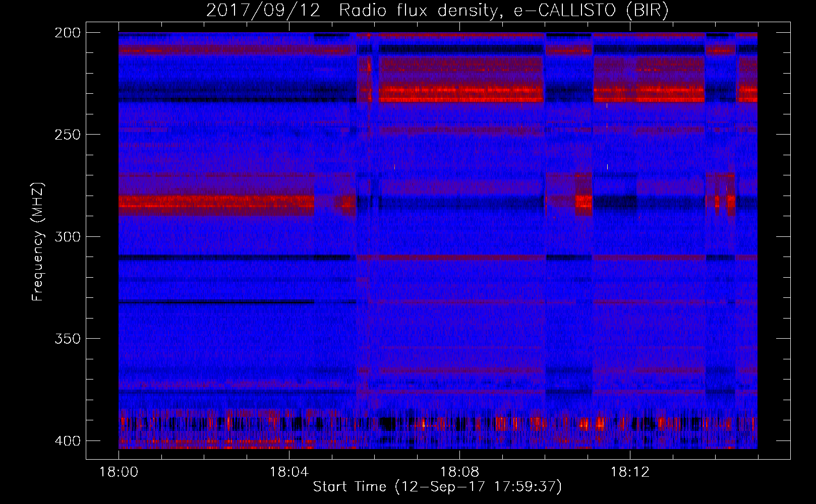Click the 18:00 time tick label

119,472
